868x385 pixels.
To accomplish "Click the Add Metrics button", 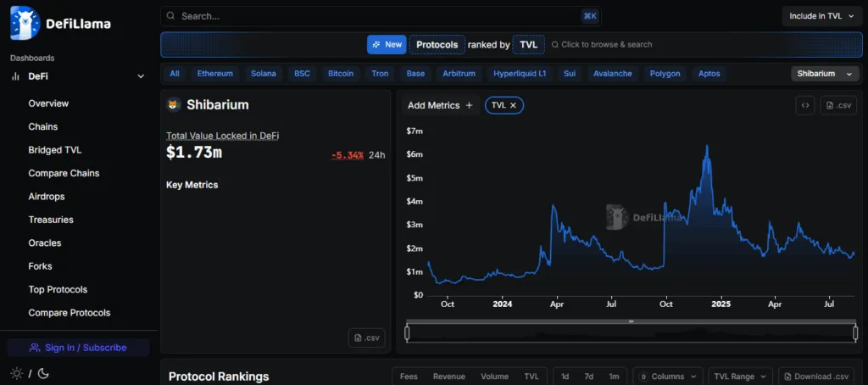I will point(441,105).
